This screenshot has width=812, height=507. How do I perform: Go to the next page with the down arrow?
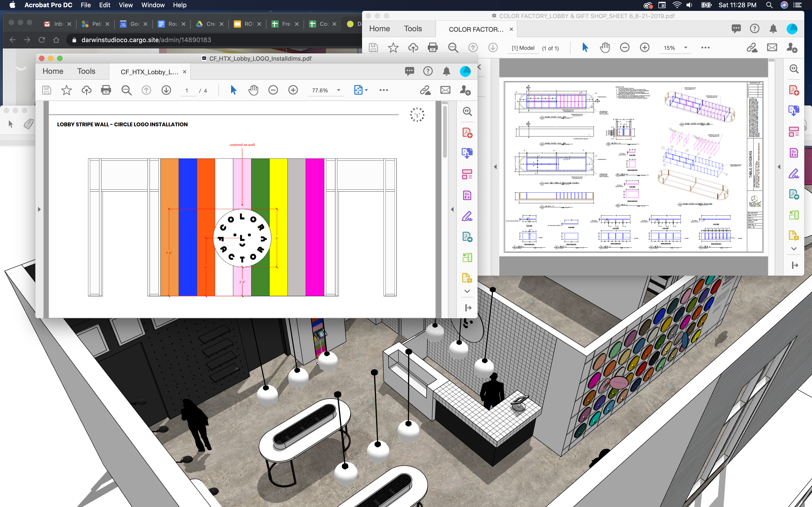point(166,90)
